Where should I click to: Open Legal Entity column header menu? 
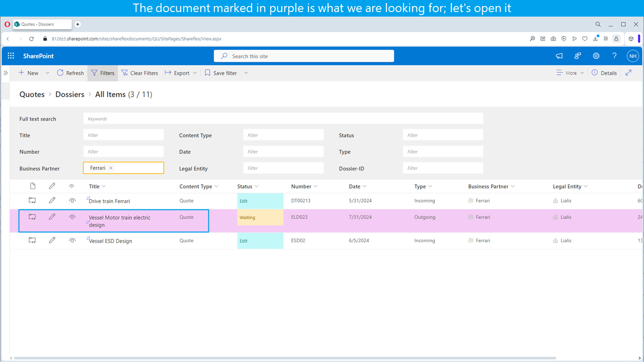pyautogui.click(x=571, y=187)
